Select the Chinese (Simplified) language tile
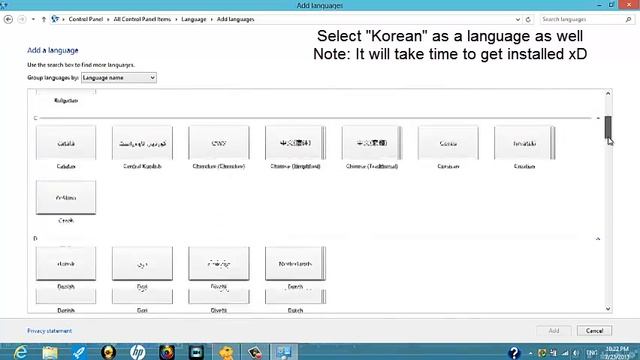 [x=295, y=147]
